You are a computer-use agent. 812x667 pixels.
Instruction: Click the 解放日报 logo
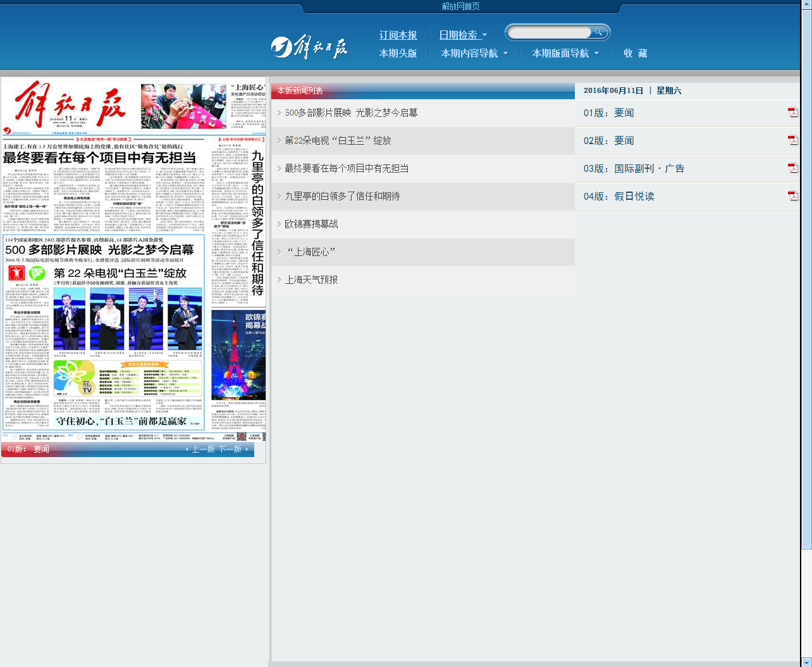(x=309, y=47)
